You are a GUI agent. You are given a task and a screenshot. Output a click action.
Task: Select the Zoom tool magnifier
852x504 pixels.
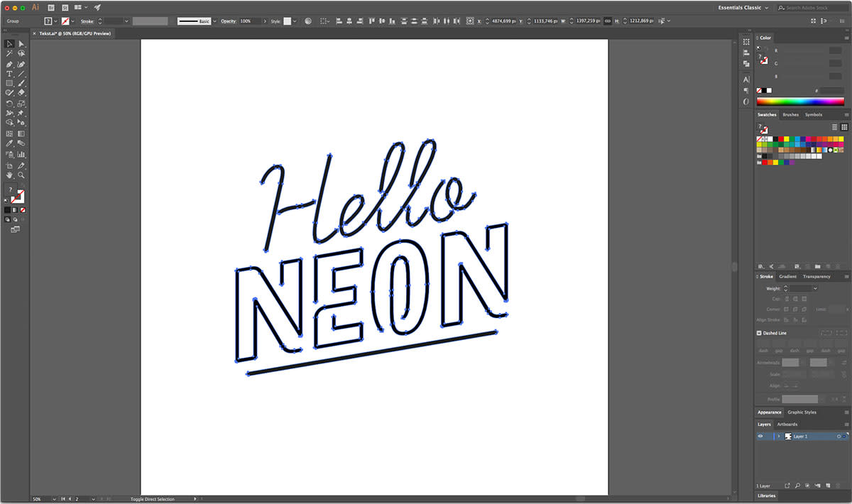click(x=21, y=175)
